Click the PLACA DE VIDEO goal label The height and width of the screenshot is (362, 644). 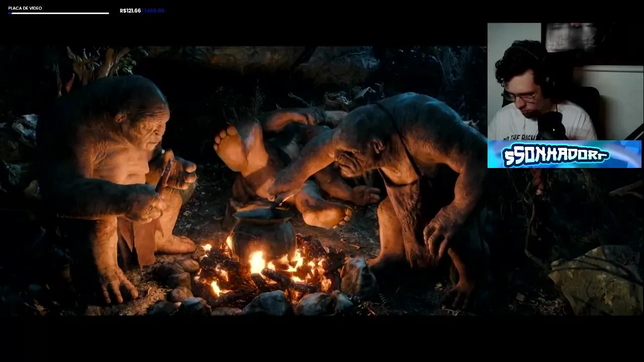(25, 8)
